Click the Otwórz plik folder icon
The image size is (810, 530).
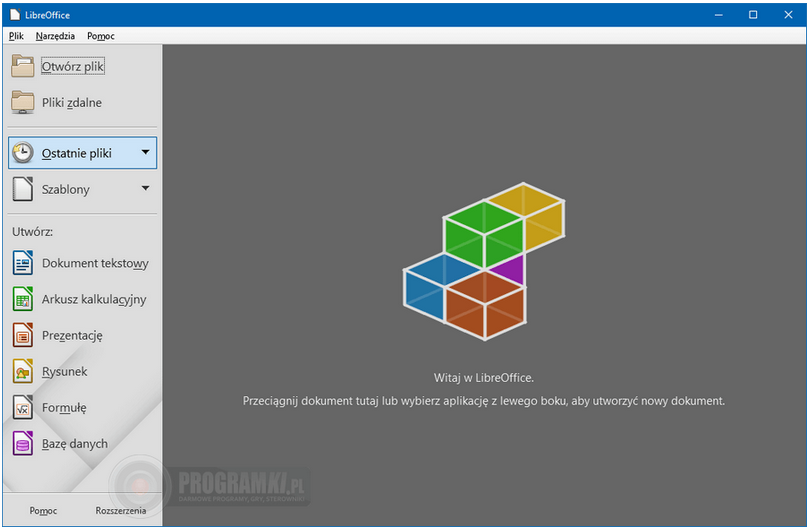click(23, 66)
